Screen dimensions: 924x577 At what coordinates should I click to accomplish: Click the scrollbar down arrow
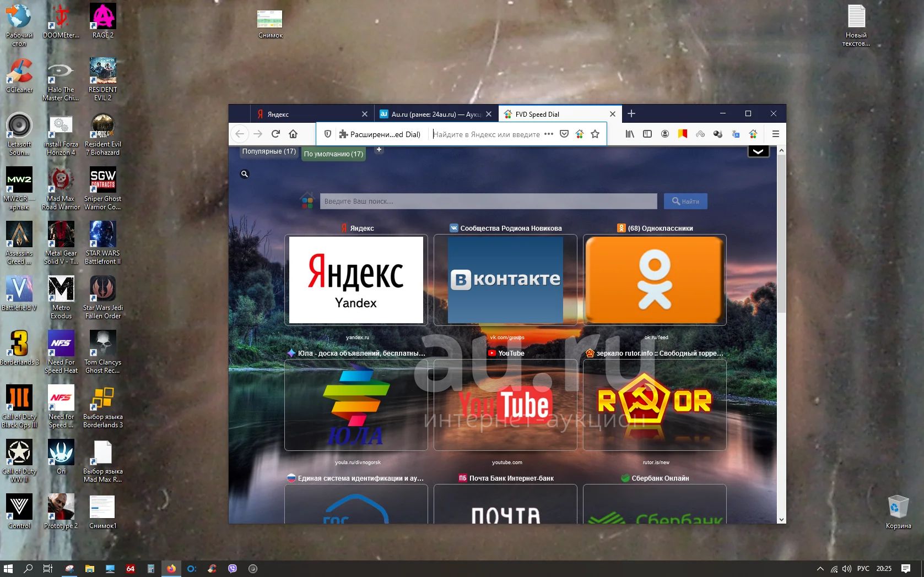point(781,519)
